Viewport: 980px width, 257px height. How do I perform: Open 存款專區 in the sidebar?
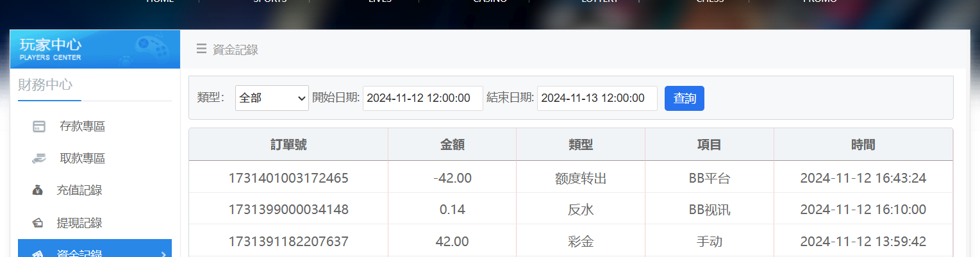[95, 126]
